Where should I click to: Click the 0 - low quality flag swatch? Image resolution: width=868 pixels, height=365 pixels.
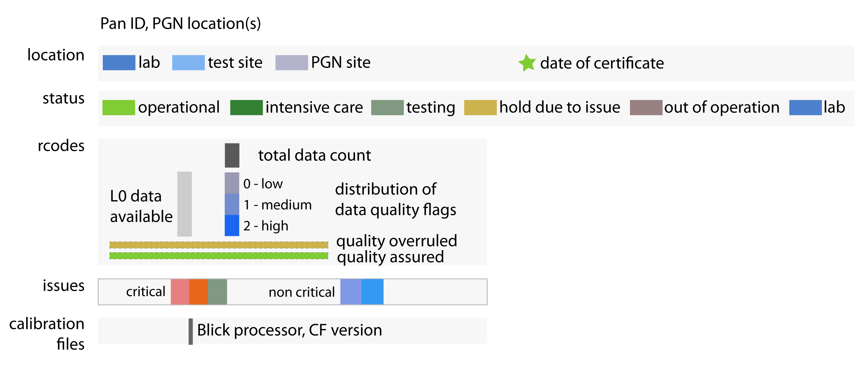pos(232,183)
